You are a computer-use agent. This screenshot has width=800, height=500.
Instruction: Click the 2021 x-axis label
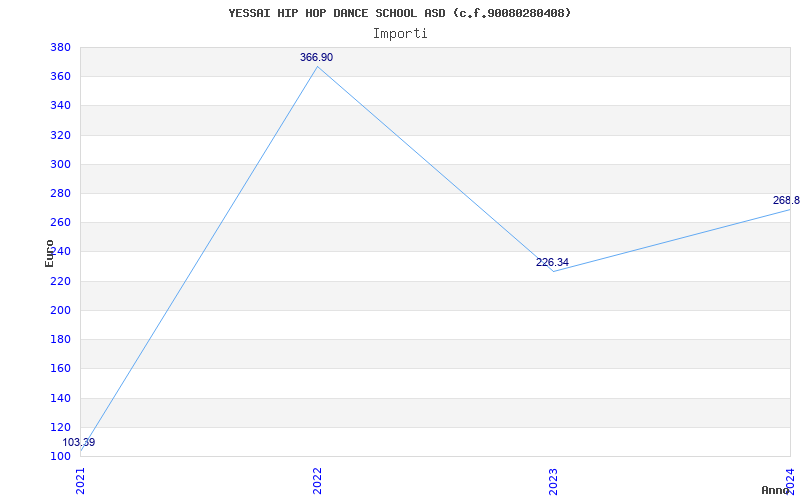tap(81, 481)
